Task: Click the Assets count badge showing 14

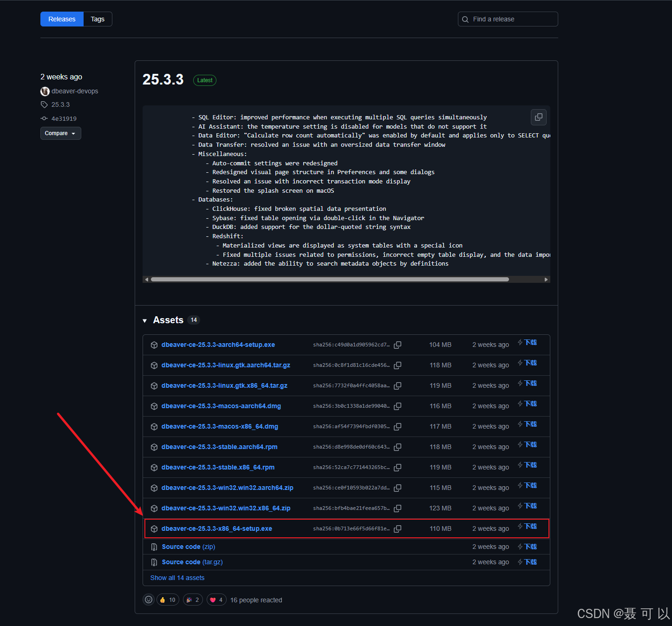Action: tap(194, 320)
